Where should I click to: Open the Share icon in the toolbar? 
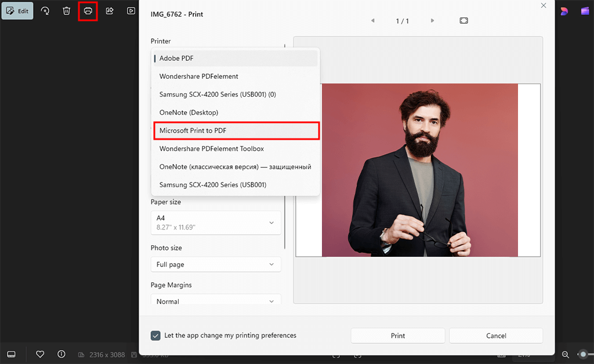[x=110, y=11]
